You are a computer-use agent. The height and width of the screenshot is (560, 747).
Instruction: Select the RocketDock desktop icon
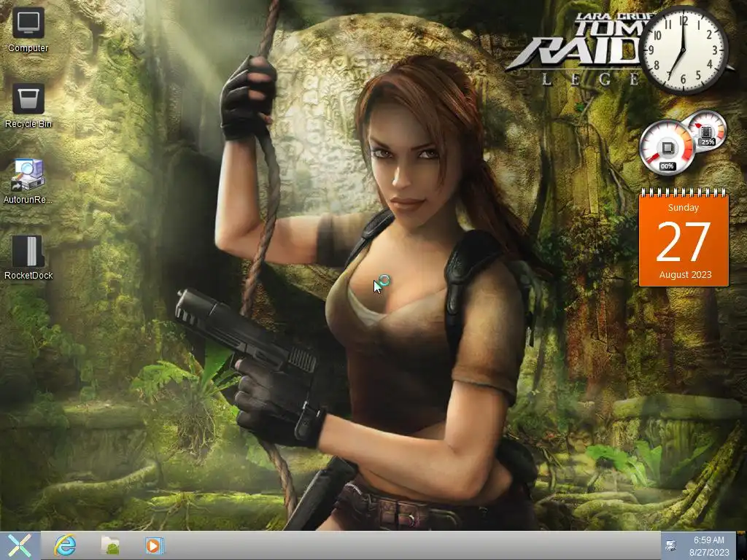click(28, 257)
